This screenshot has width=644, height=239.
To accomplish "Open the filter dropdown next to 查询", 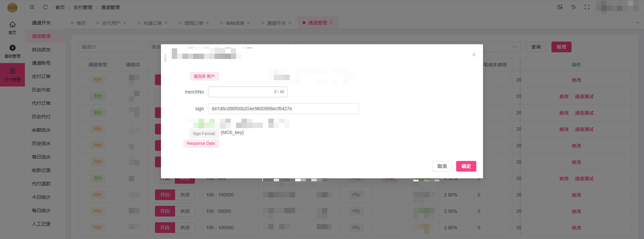I will (x=514, y=47).
